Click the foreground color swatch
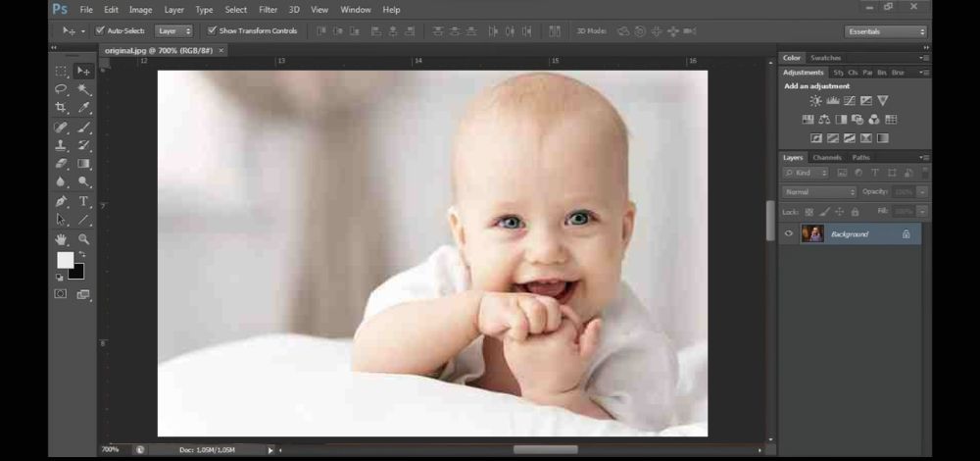980x461 pixels. click(65, 260)
